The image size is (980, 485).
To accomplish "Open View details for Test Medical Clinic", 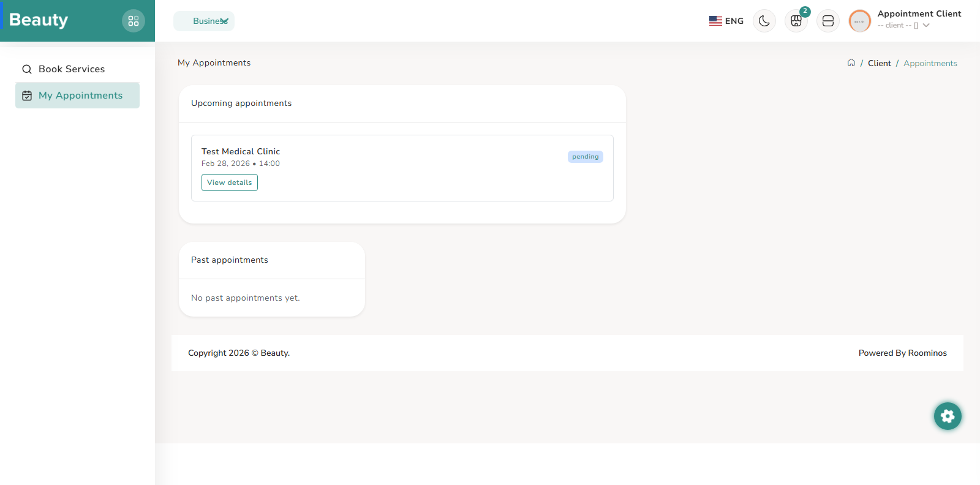I will point(230,182).
